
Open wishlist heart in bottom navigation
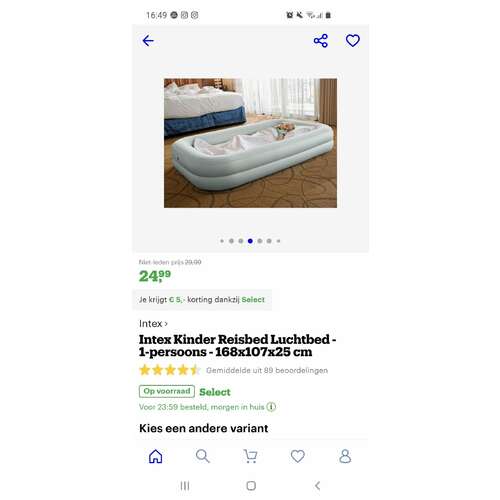tap(298, 456)
